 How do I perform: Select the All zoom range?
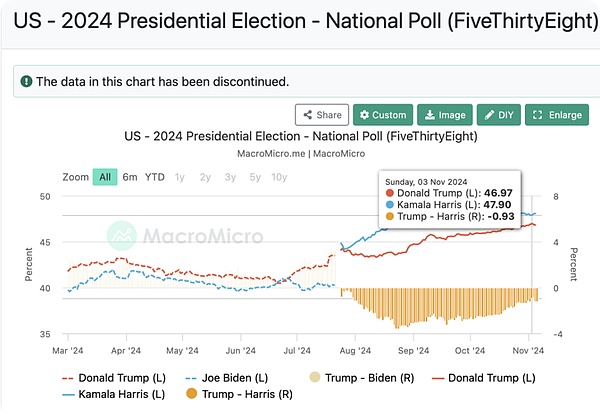tap(104, 177)
